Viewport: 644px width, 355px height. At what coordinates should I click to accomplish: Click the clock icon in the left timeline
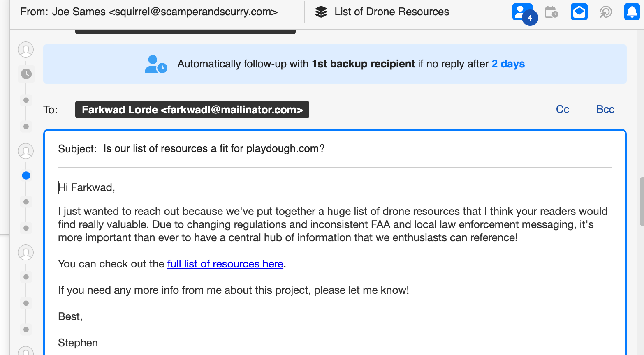[x=26, y=74]
